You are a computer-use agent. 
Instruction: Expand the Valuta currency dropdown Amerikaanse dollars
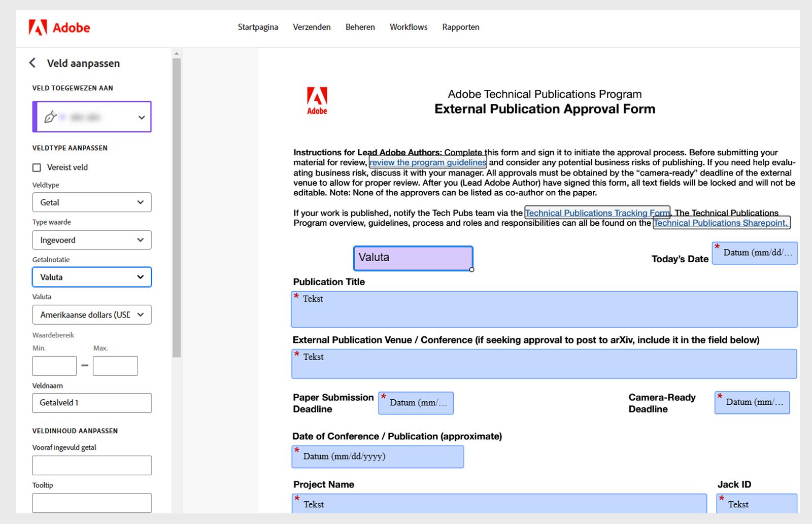(x=92, y=315)
